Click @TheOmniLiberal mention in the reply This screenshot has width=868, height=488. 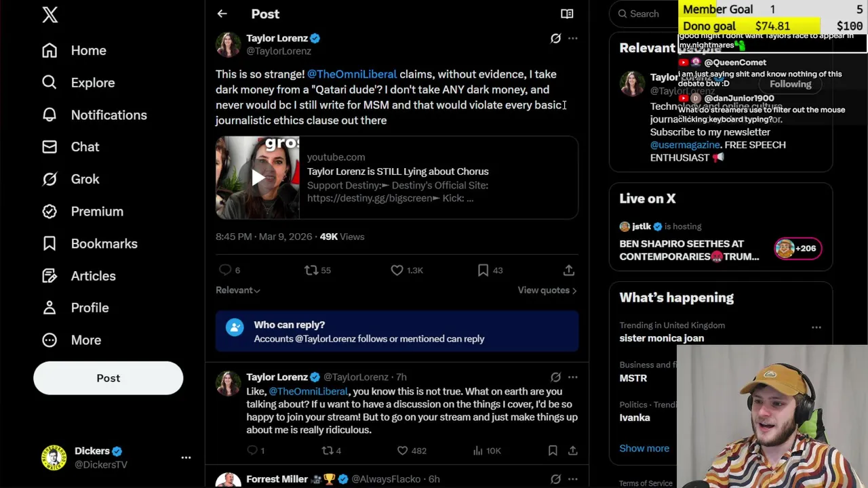[x=309, y=391]
